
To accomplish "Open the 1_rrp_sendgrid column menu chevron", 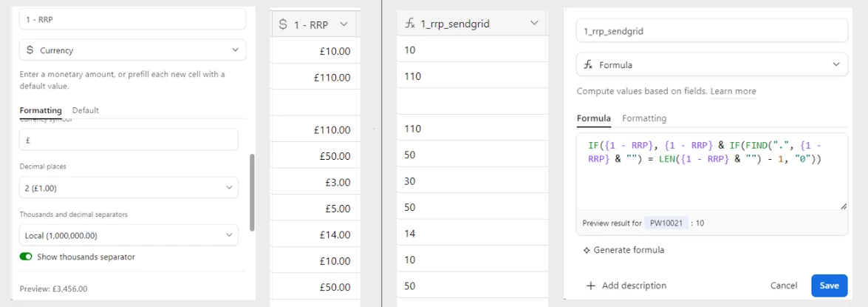I will click(x=533, y=23).
